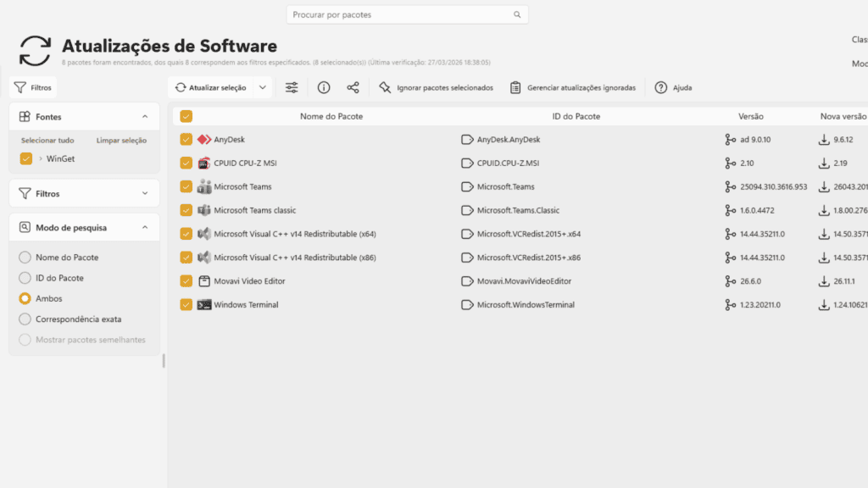Toggle the WinGet source checkbox
Screen dimensions: 868x488
pos(26,158)
